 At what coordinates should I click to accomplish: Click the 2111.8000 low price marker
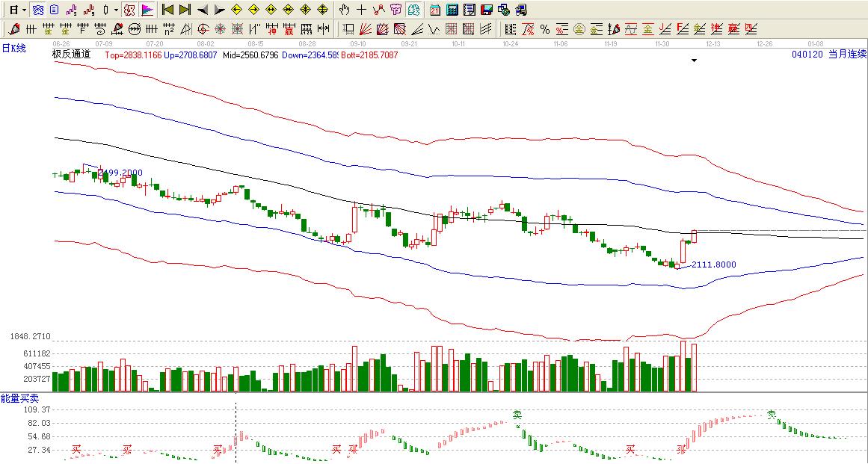(x=714, y=265)
